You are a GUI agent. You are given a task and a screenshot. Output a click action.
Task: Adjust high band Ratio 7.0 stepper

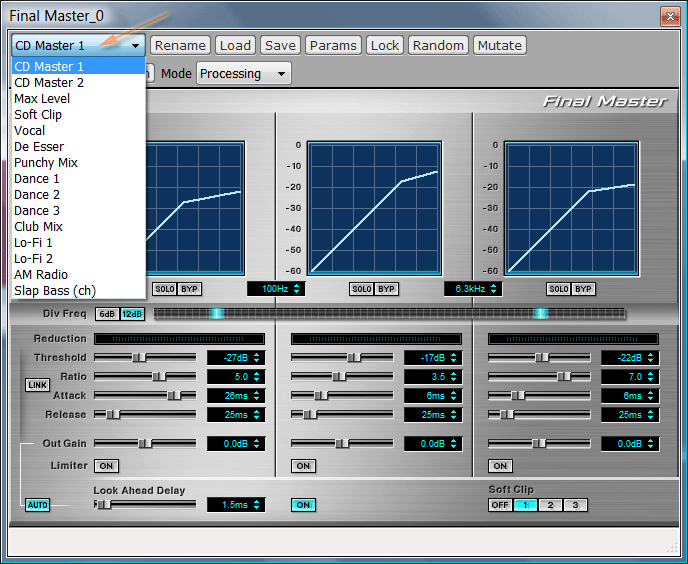pos(650,377)
